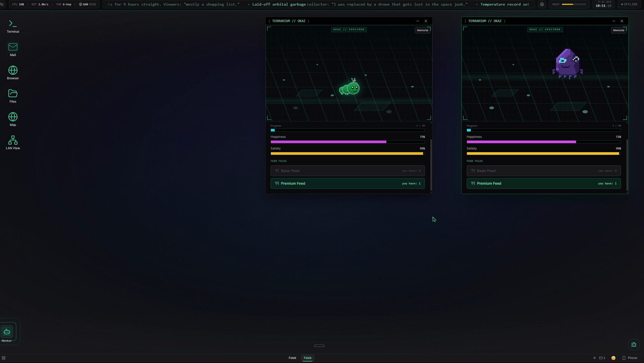
Task: Minimize the left Terrarium window
Action: (418, 21)
